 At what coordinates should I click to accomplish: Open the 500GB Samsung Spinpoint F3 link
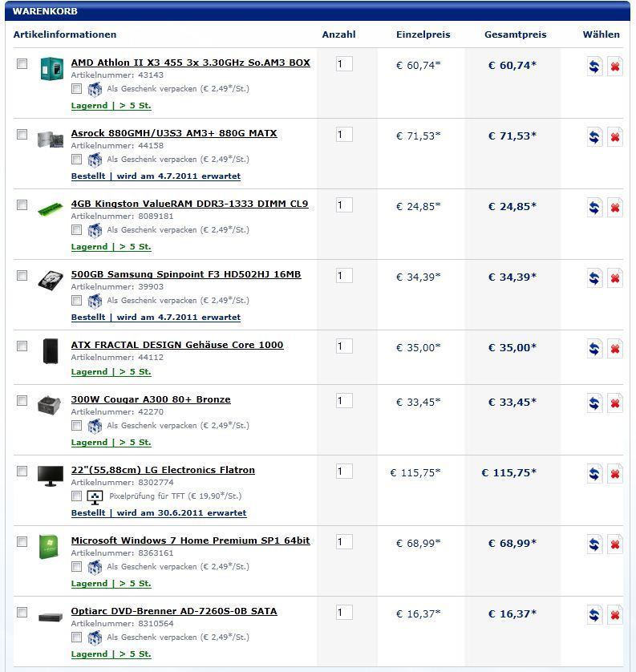(x=186, y=274)
